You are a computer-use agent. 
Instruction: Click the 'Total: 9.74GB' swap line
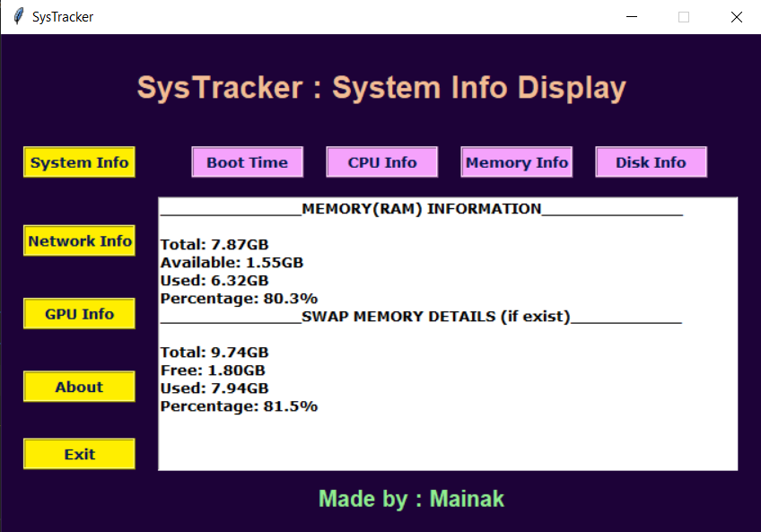click(x=214, y=352)
